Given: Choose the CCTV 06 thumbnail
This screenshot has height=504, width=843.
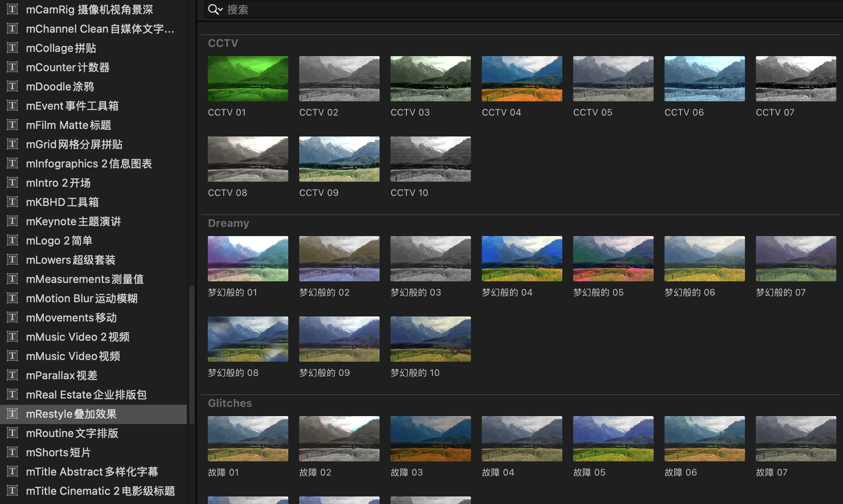Looking at the screenshot, I should [x=705, y=79].
